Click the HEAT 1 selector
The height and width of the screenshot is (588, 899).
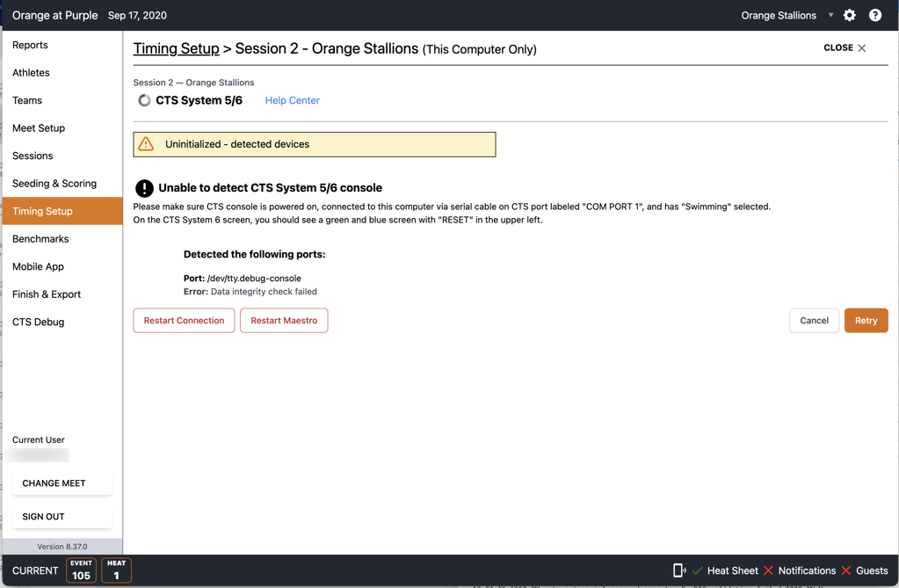[116, 570]
